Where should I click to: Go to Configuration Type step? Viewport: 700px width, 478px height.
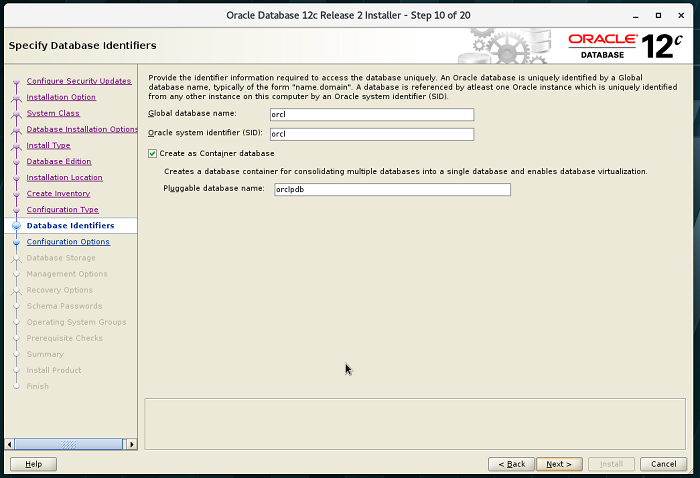pyautogui.click(x=62, y=209)
